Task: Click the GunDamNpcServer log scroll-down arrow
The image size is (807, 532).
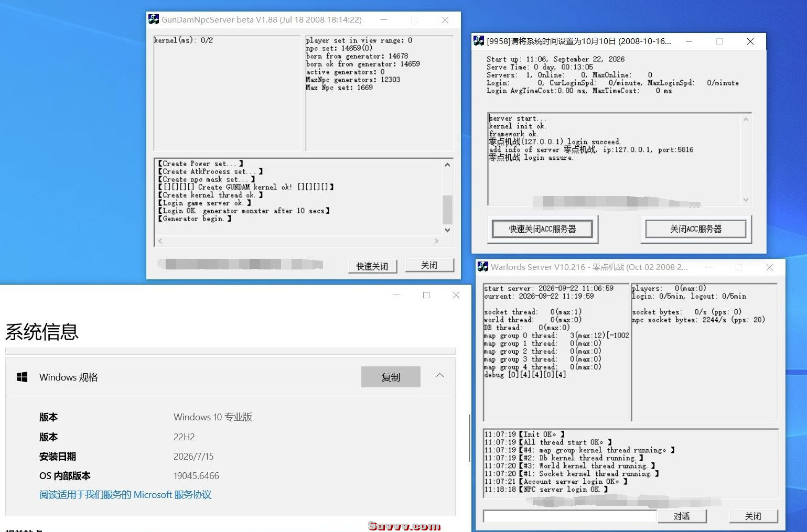Action: [x=447, y=230]
